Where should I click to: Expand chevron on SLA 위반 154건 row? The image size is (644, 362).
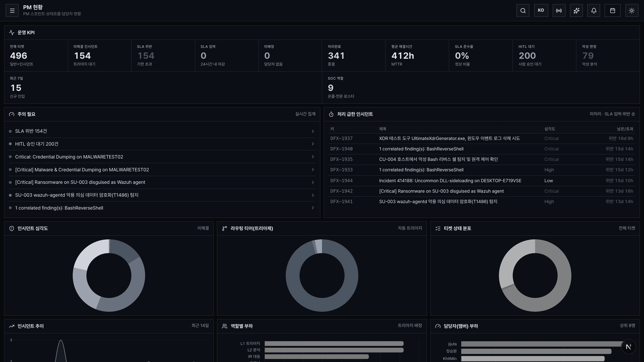tap(313, 131)
